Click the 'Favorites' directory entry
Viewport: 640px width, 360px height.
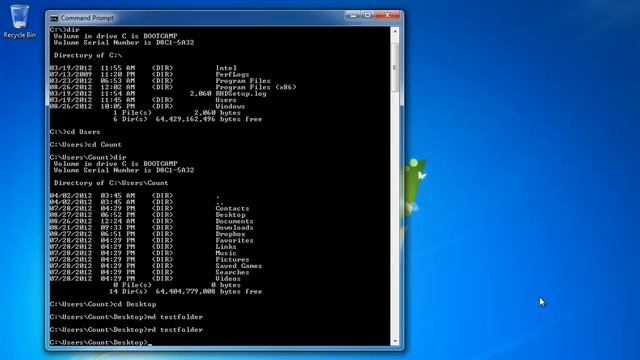click(234, 240)
